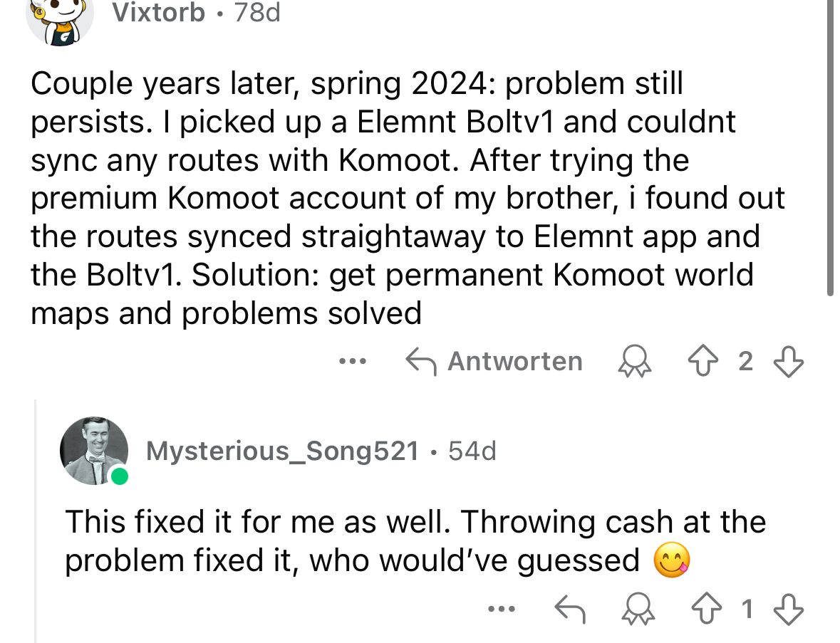Open more options on Mysterious_Song521's reply
Screen dimensions: 840x643
tap(502, 609)
